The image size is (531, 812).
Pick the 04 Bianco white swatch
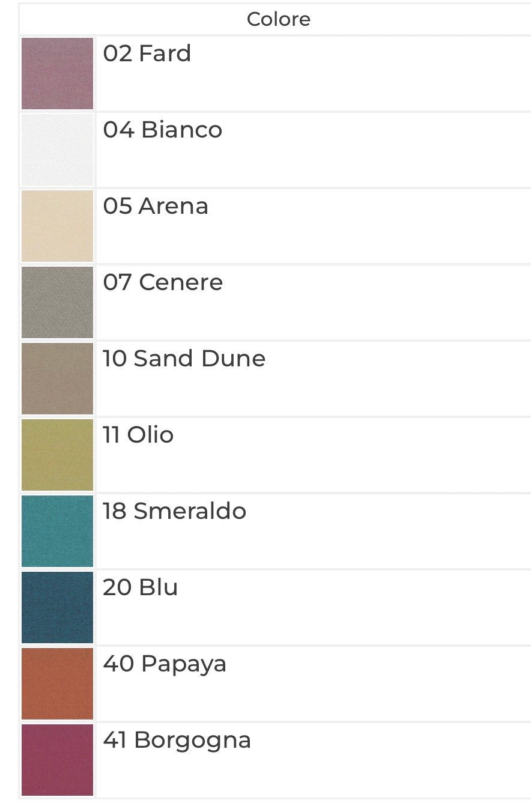pos(58,150)
